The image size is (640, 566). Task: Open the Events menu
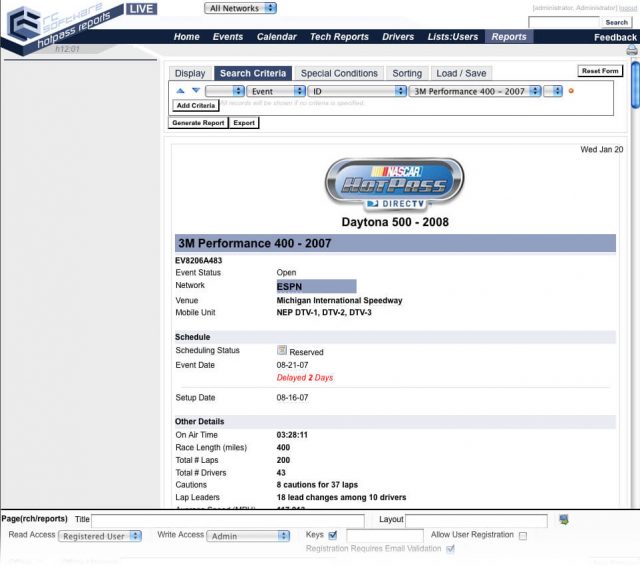click(x=228, y=37)
